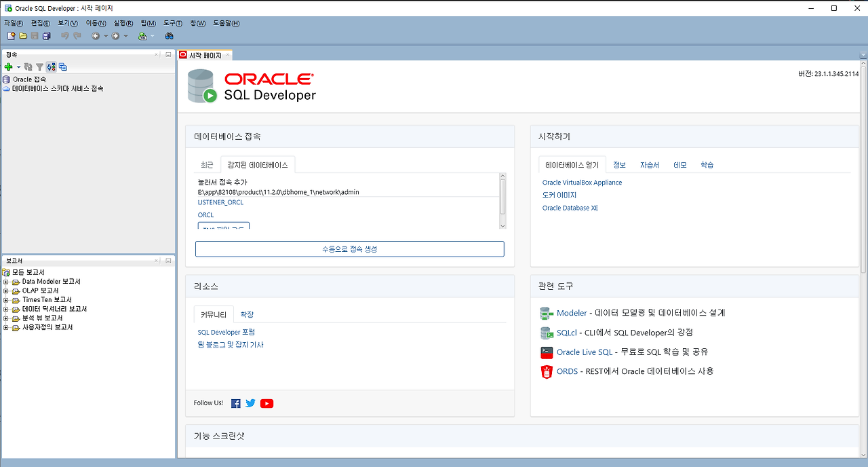Image resolution: width=868 pixels, height=467 pixels.
Task: Open the 실행(R) menu
Action: pos(123,23)
